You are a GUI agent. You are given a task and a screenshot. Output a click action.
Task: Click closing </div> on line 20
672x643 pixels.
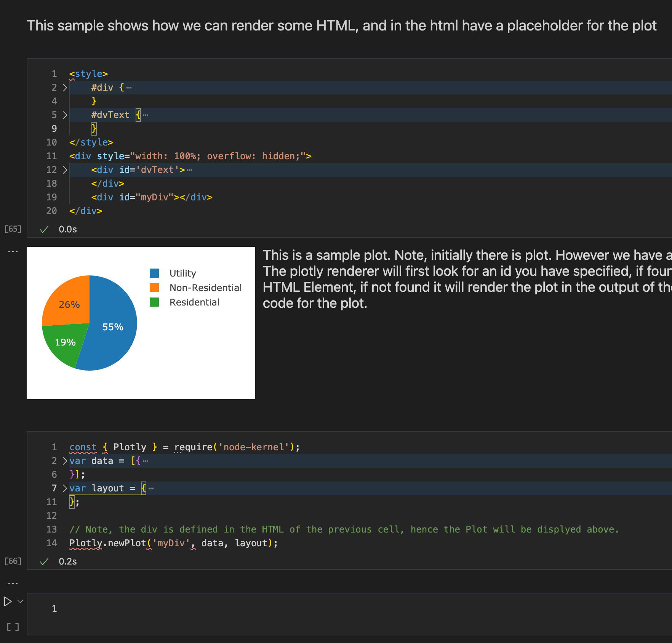(86, 211)
